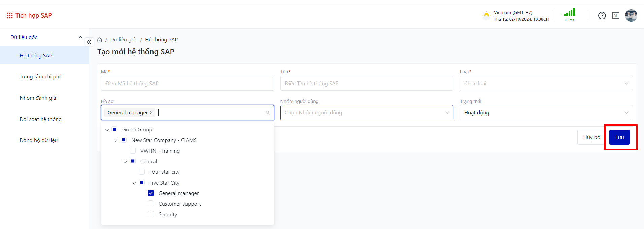Go to home via breadcrumb icon

coord(100,40)
